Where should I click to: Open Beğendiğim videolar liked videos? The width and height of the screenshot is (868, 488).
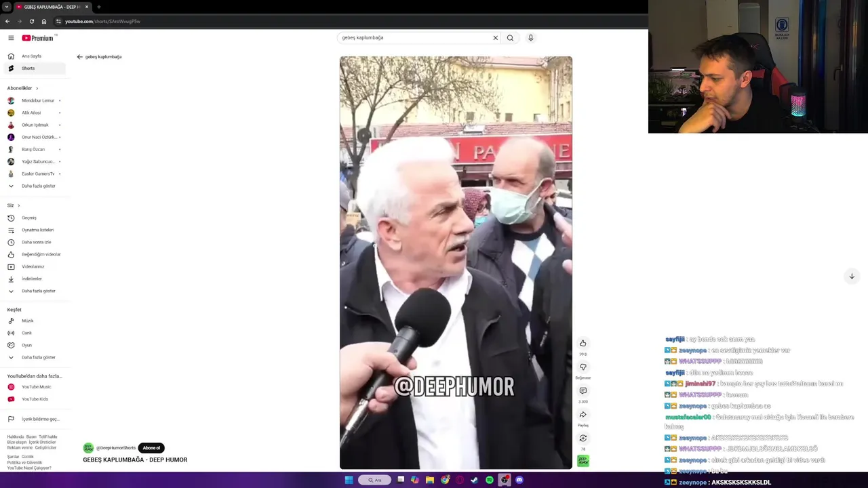pyautogui.click(x=34, y=254)
